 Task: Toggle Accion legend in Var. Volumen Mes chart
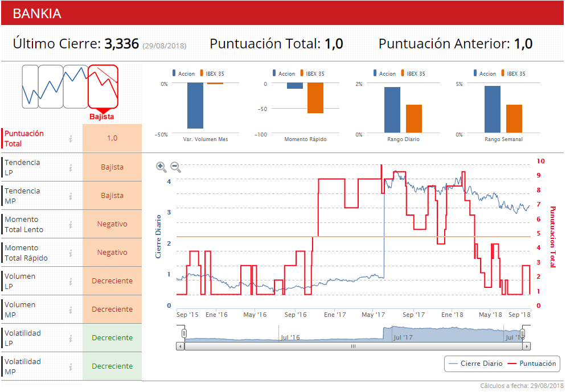[184, 73]
